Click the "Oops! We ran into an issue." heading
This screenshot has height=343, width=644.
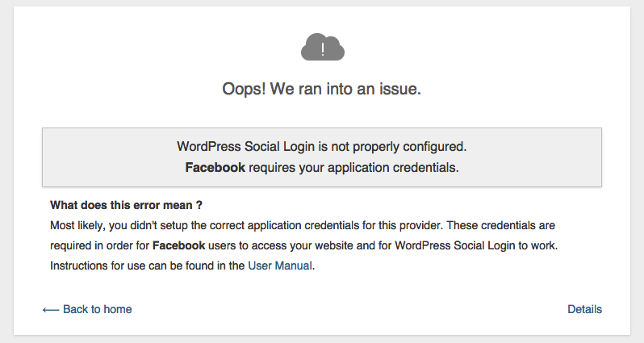pos(322,90)
